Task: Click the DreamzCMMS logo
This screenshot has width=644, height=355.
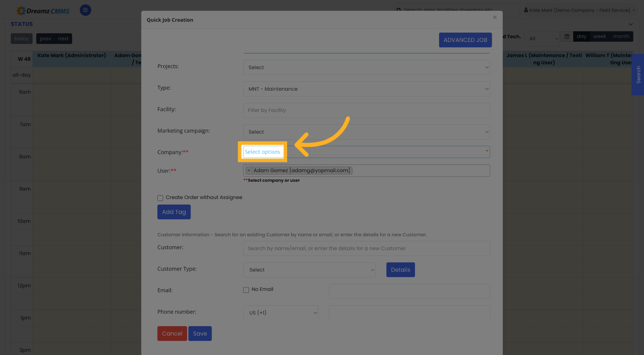Action: 43,10
